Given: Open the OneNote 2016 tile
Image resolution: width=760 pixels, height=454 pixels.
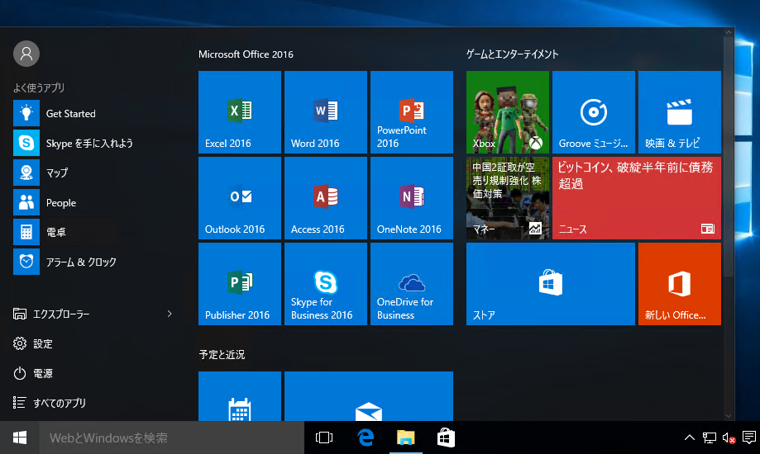Looking at the screenshot, I should pos(412,198).
